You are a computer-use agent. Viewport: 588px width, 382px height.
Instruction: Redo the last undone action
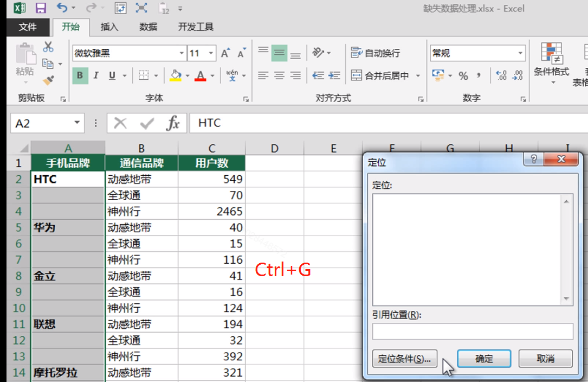click(x=91, y=8)
